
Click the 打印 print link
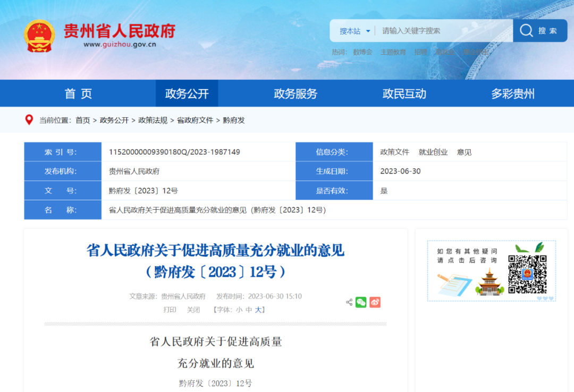click(170, 309)
